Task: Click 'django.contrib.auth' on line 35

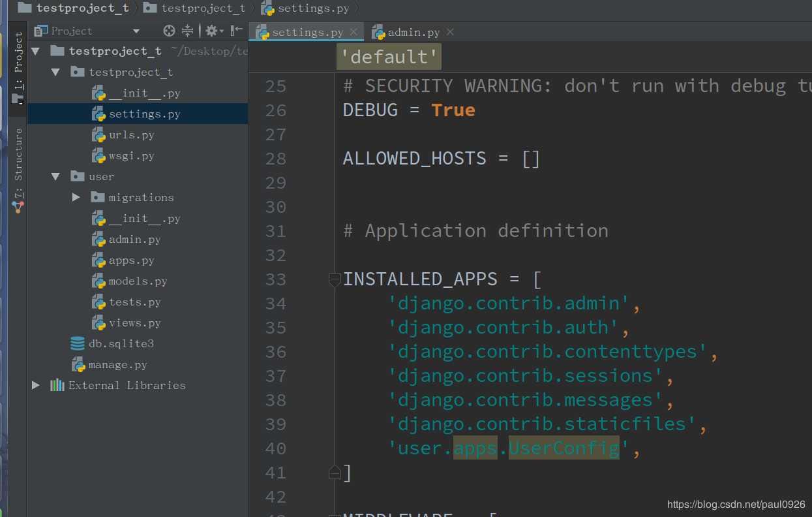Action: [503, 327]
